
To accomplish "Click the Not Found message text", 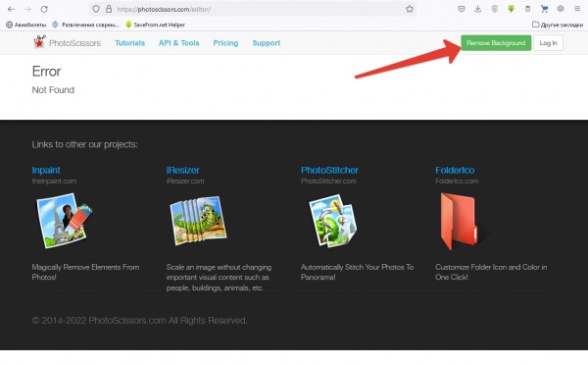I will pos(53,90).
